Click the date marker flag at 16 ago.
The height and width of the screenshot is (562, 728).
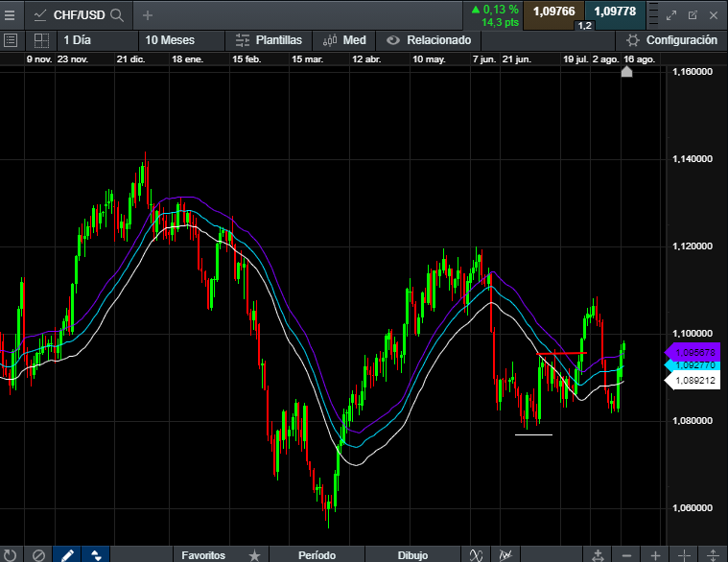626,72
